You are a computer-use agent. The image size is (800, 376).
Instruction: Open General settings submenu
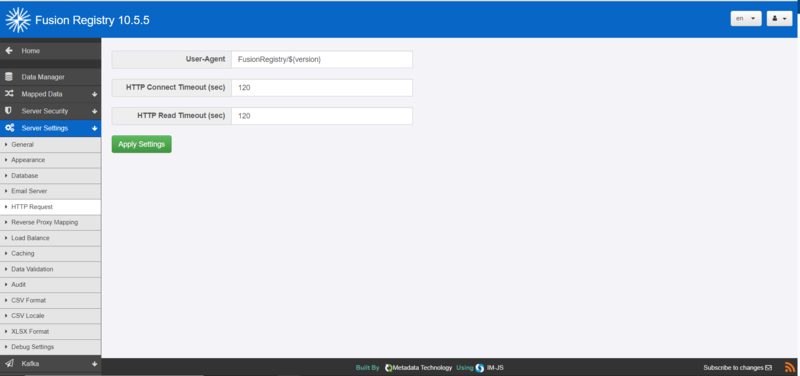pos(51,144)
